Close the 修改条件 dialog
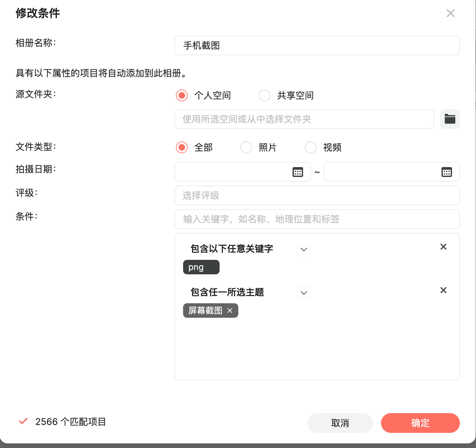The image size is (476, 448). pos(450,13)
